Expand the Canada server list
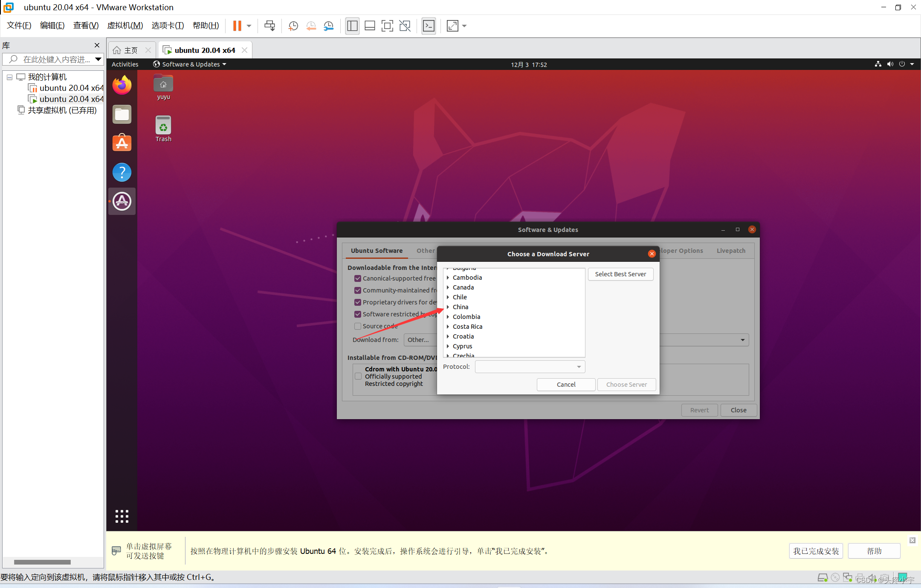This screenshot has width=921, height=588. [448, 287]
